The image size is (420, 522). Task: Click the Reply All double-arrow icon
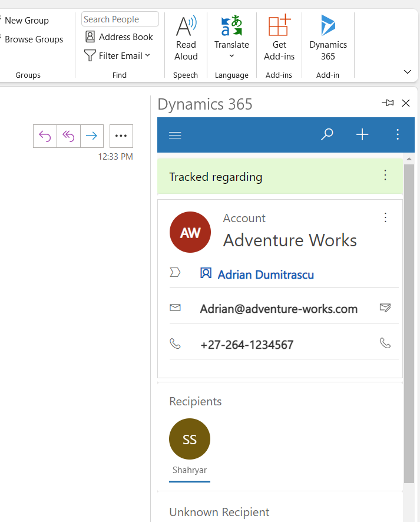pos(68,136)
